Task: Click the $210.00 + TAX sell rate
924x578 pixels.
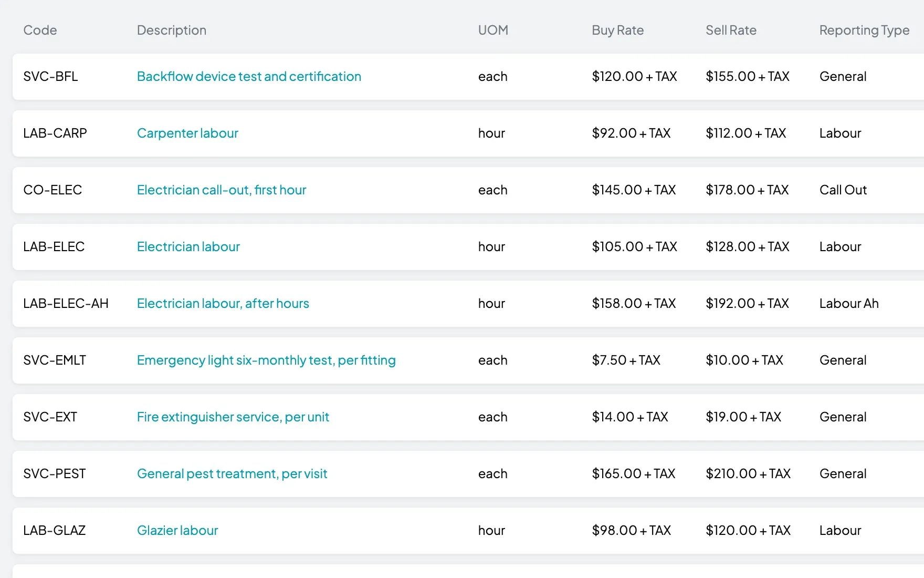Action: pyautogui.click(x=748, y=474)
